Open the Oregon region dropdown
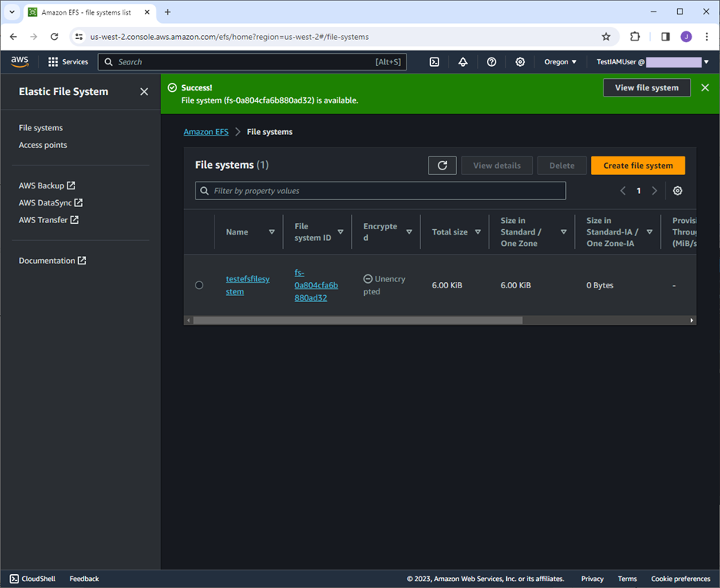This screenshot has width=720, height=588. [561, 62]
